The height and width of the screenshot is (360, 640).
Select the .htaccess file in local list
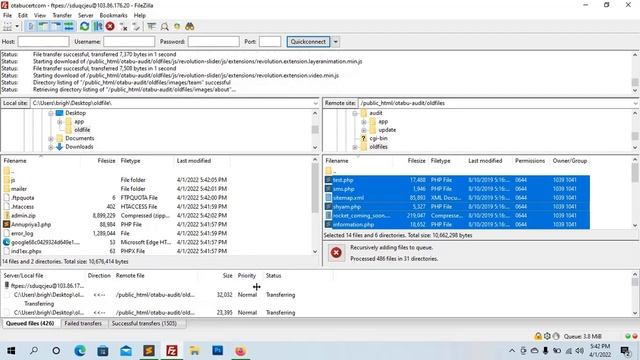22,207
